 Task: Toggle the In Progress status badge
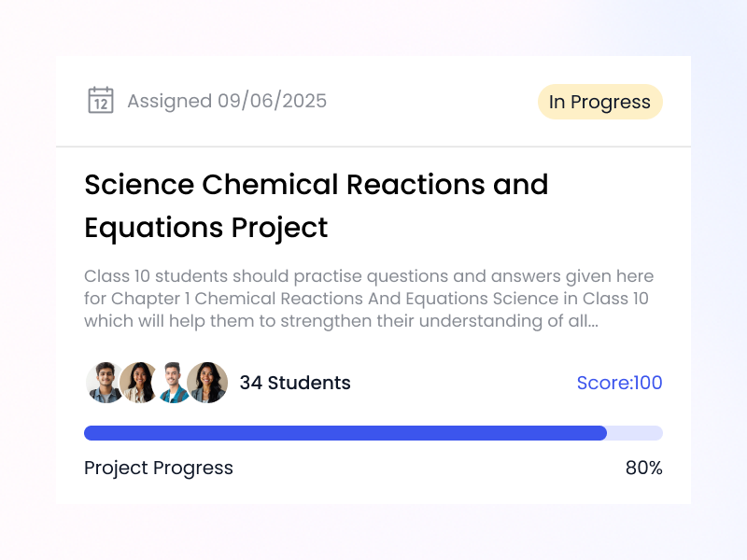point(599,102)
